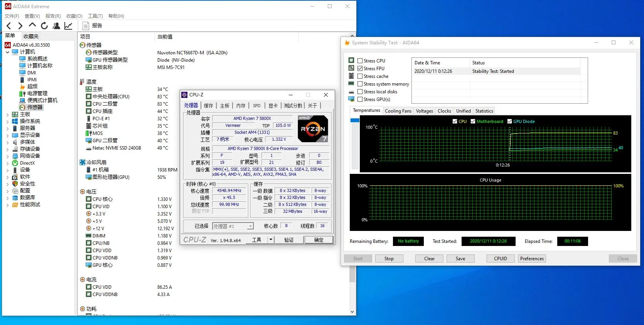Switch to CPU-Z 缓存 tab

pyautogui.click(x=208, y=106)
